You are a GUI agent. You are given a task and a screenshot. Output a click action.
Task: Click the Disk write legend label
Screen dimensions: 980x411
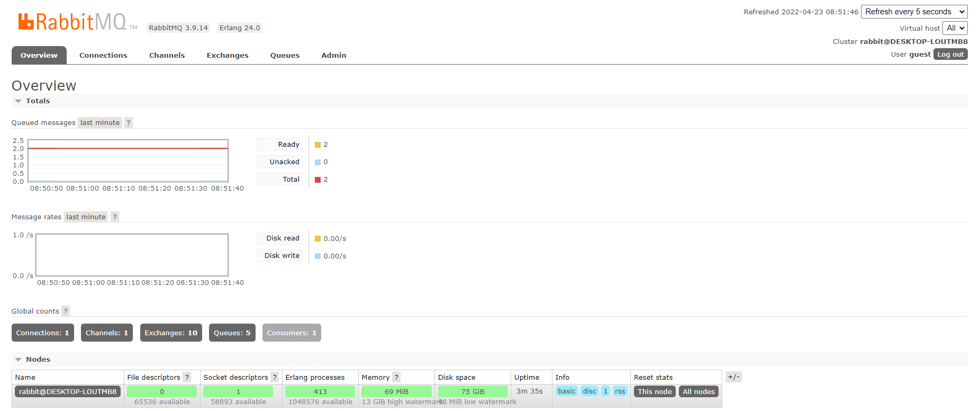pos(279,255)
